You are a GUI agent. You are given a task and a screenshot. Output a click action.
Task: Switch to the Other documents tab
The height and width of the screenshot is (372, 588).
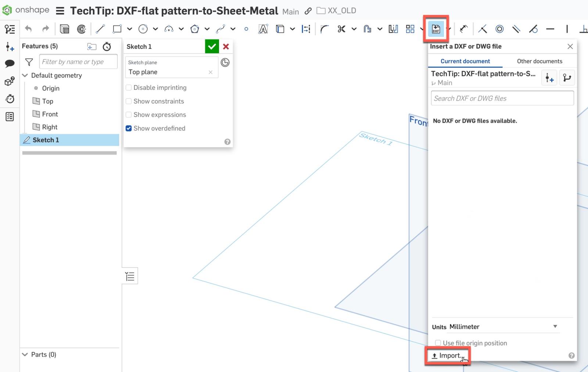(x=539, y=61)
